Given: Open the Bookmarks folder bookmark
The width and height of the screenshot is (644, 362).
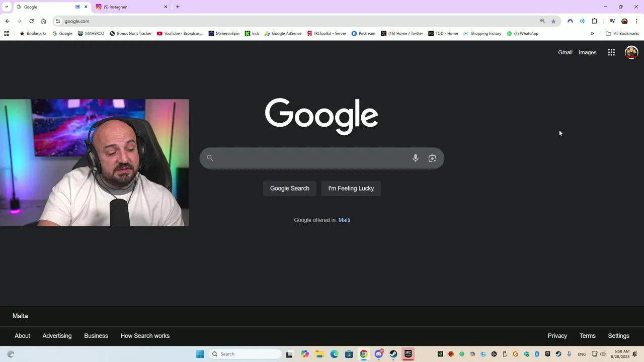Looking at the screenshot, I should click(33, 34).
